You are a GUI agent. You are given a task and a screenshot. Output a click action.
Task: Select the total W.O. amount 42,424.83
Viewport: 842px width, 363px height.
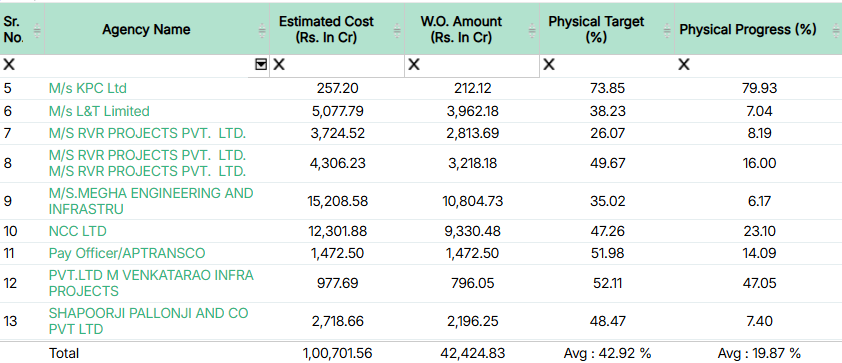pos(473,353)
